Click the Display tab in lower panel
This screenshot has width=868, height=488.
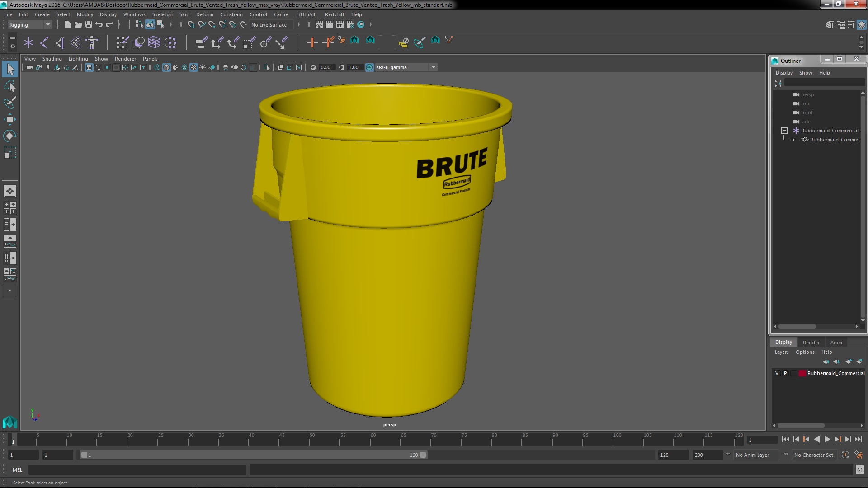point(783,342)
